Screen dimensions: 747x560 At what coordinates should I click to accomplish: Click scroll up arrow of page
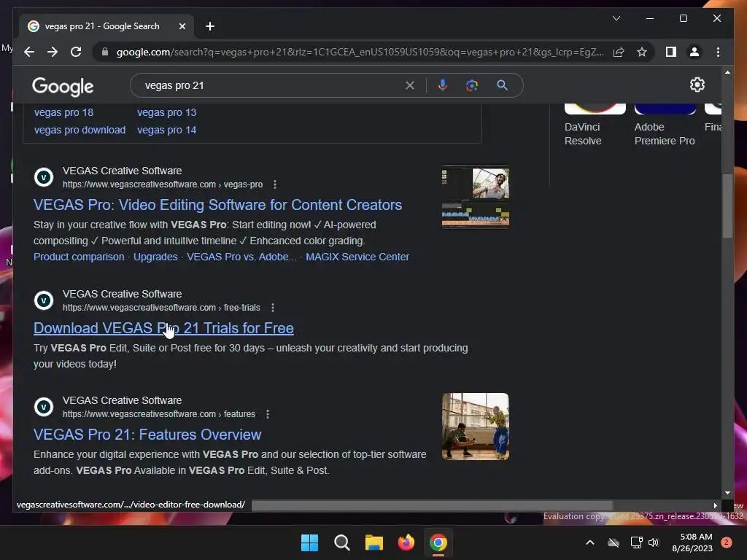click(x=727, y=72)
